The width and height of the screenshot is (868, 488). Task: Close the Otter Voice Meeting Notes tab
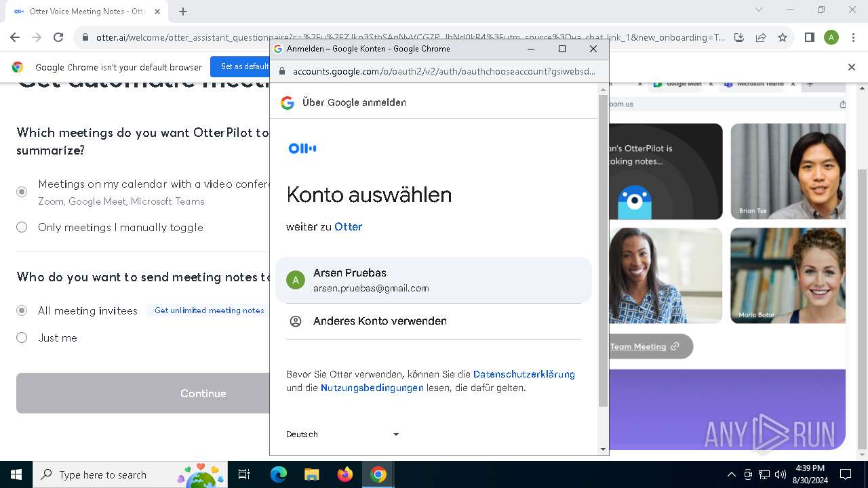point(157,12)
